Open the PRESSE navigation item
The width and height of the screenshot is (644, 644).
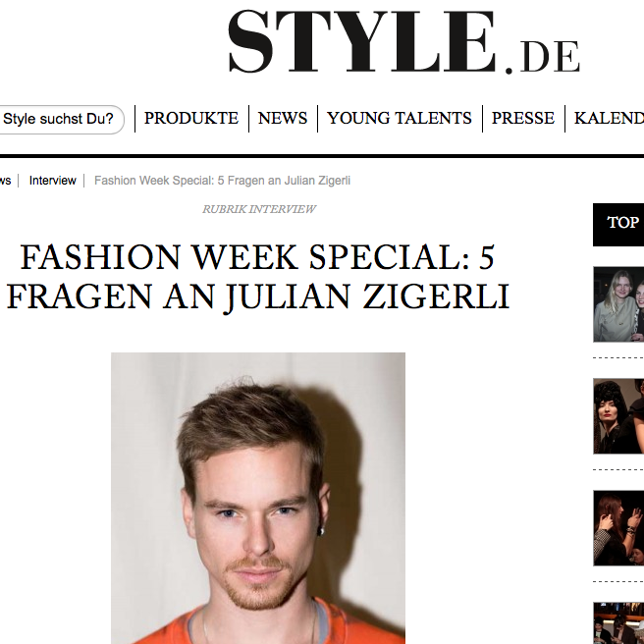pos(523,118)
